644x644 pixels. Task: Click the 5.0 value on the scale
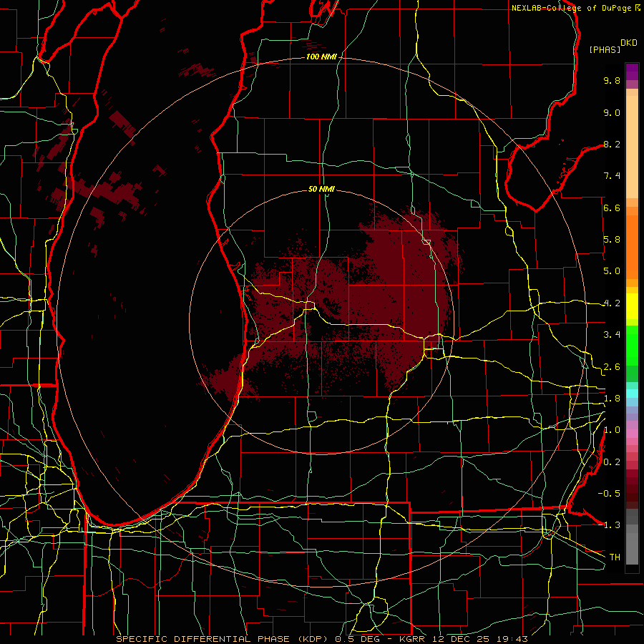[x=612, y=271]
